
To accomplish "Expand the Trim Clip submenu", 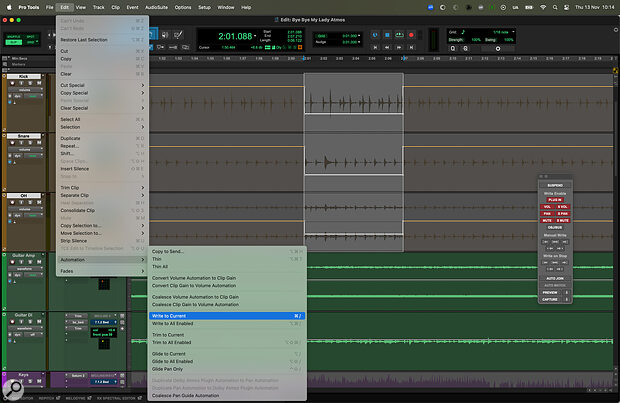I will (102, 187).
